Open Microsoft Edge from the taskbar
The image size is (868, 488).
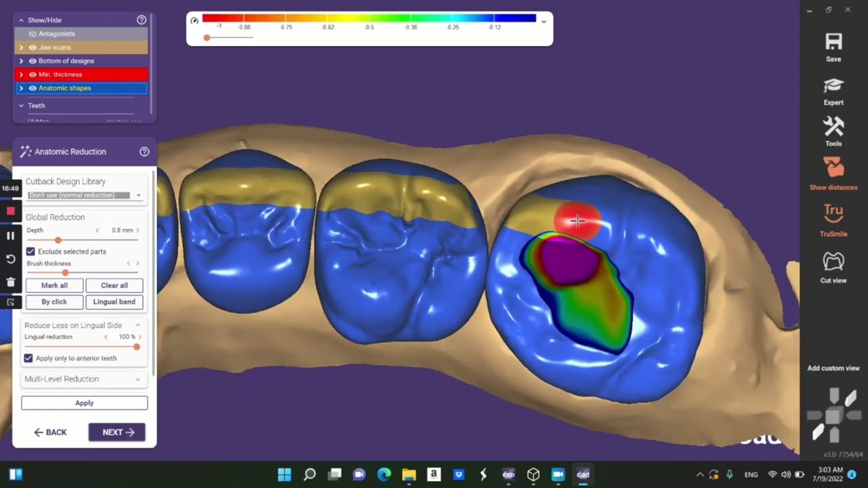pyautogui.click(x=384, y=474)
